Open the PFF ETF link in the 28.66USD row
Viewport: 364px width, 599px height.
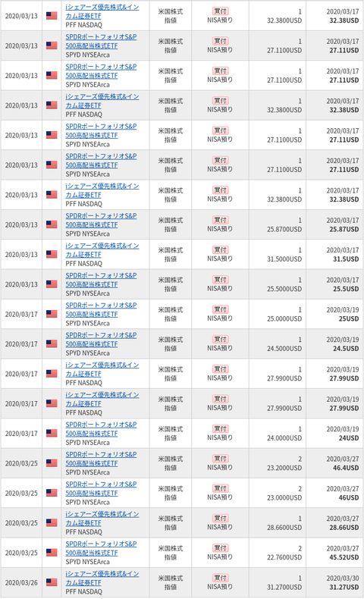[102, 519]
